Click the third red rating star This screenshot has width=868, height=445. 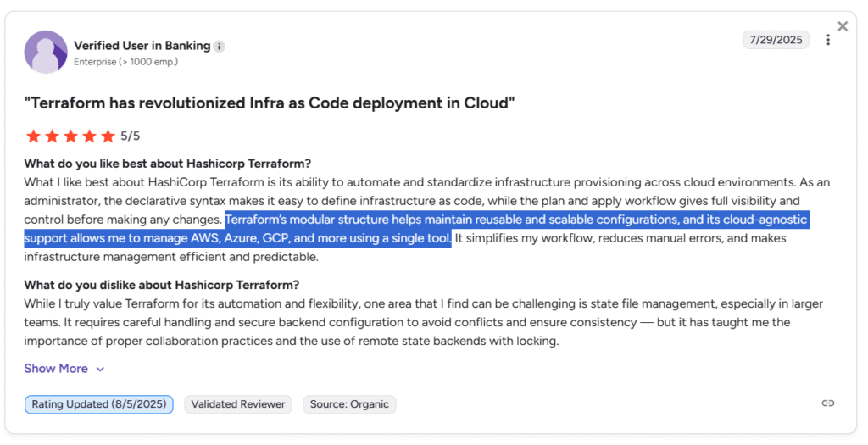tap(71, 136)
